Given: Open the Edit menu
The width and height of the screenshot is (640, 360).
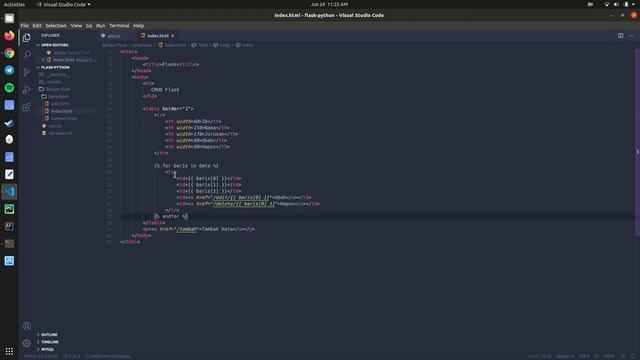Looking at the screenshot, I should [x=37, y=25].
